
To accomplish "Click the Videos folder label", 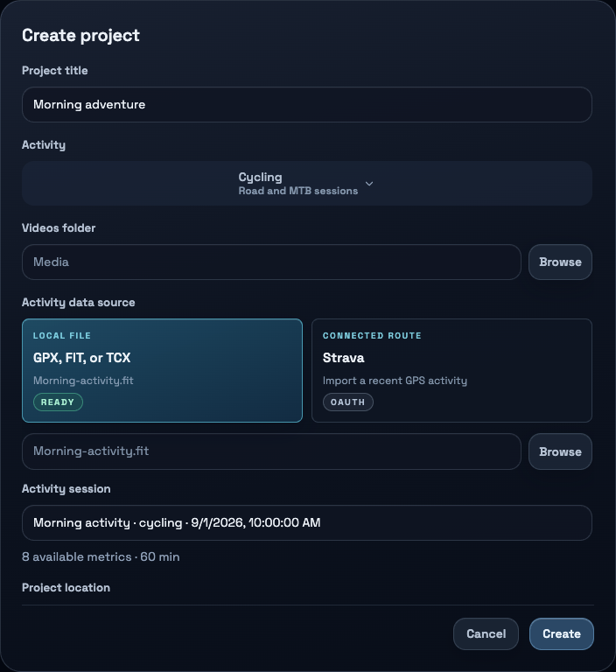I will (59, 228).
